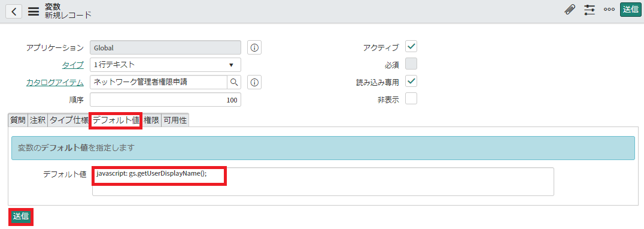Click the magnifier lookup icon for Catalog Item
644x229 pixels.
(x=234, y=82)
